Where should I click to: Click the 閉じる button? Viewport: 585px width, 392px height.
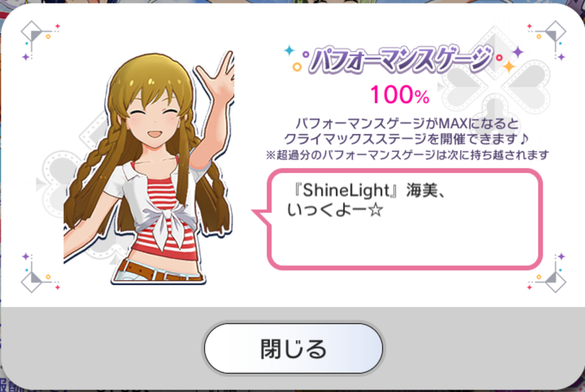click(294, 348)
